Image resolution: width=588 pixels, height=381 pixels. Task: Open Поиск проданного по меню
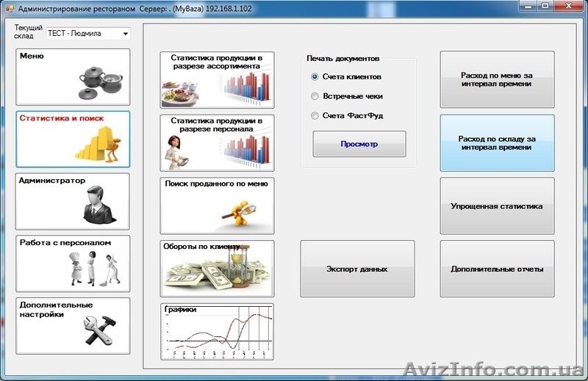click(217, 206)
